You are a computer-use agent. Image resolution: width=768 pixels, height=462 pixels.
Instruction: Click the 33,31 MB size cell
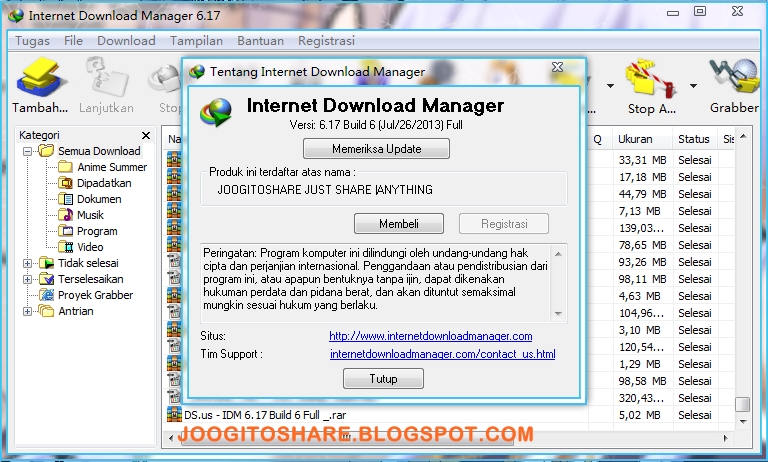pos(642,160)
